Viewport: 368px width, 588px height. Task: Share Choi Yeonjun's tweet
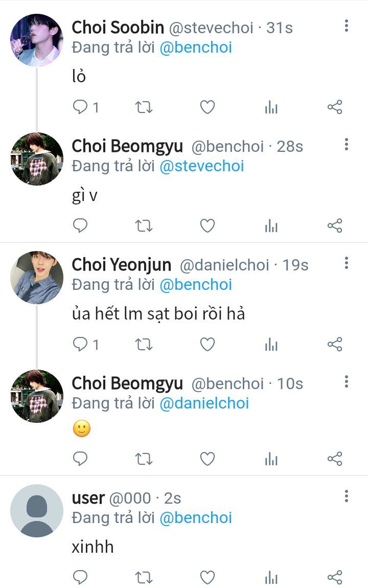(334, 345)
